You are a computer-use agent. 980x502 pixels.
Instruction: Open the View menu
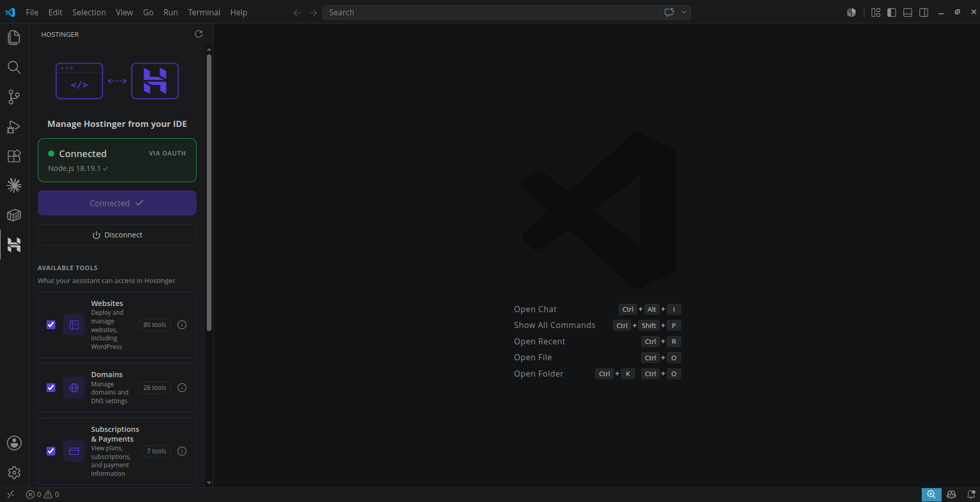pyautogui.click(x=124, y=12)
